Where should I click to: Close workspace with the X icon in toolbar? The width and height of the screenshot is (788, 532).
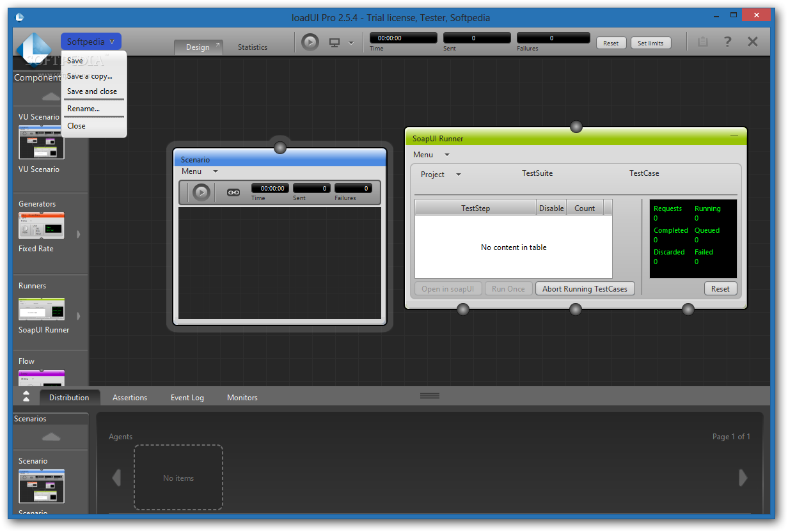[x=753, y=42]
